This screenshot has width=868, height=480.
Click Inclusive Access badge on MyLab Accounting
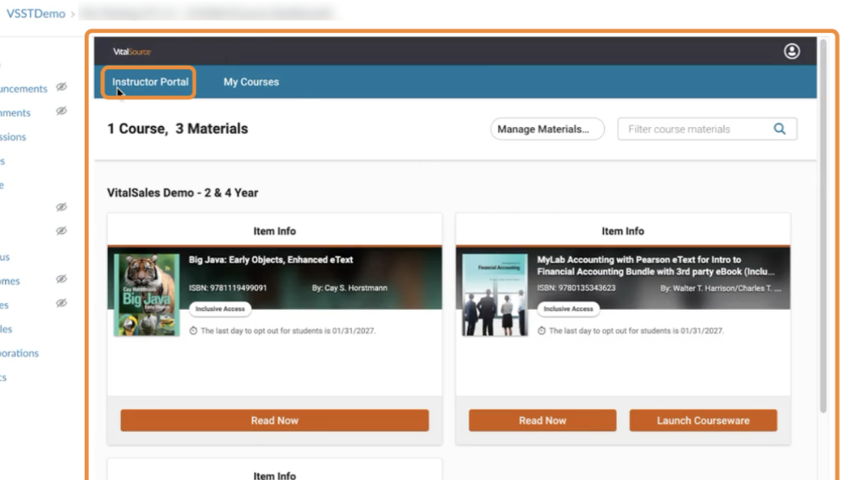[x=568, y=309]
